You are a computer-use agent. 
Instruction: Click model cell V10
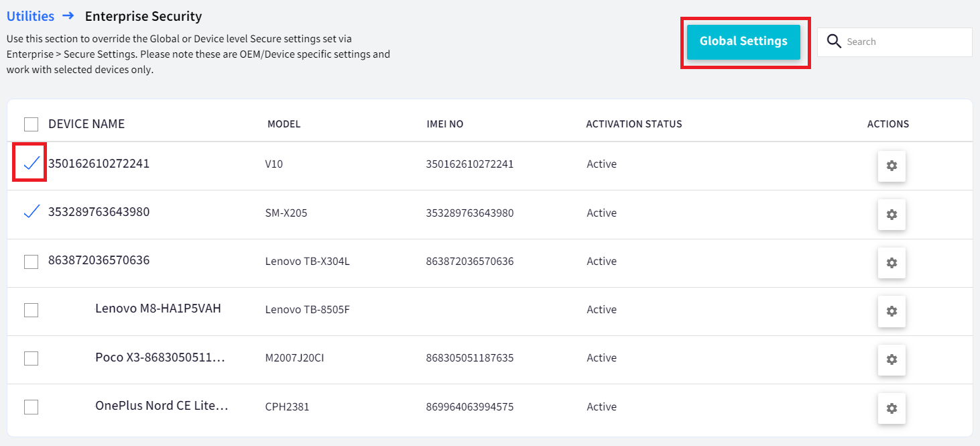(x=274, y=164)
